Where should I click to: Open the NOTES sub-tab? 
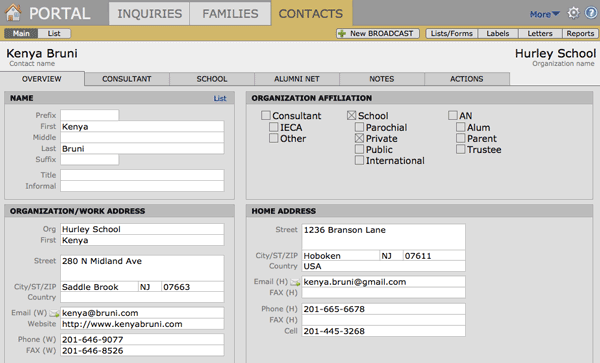pyautogui.click(x=382, y=79)
